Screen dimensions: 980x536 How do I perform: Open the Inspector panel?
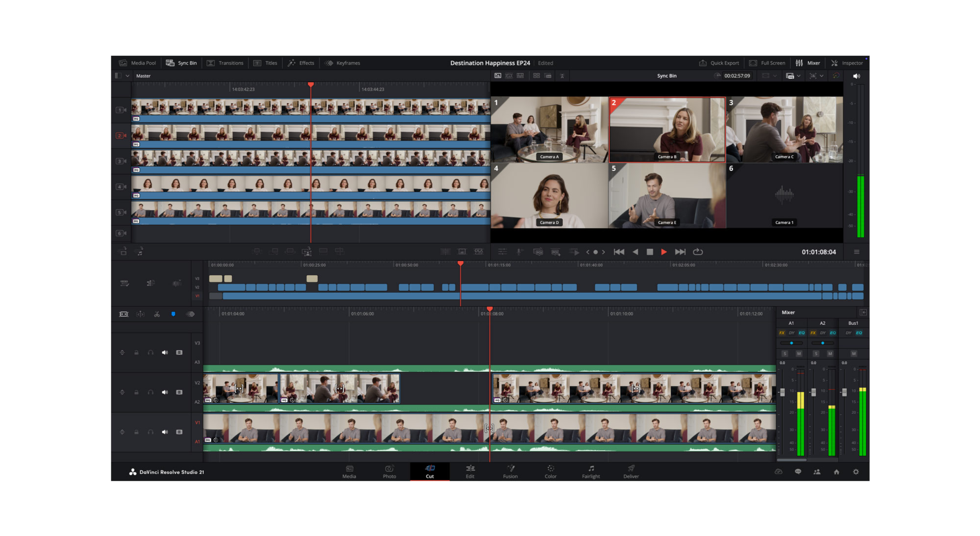pos(848,63)
